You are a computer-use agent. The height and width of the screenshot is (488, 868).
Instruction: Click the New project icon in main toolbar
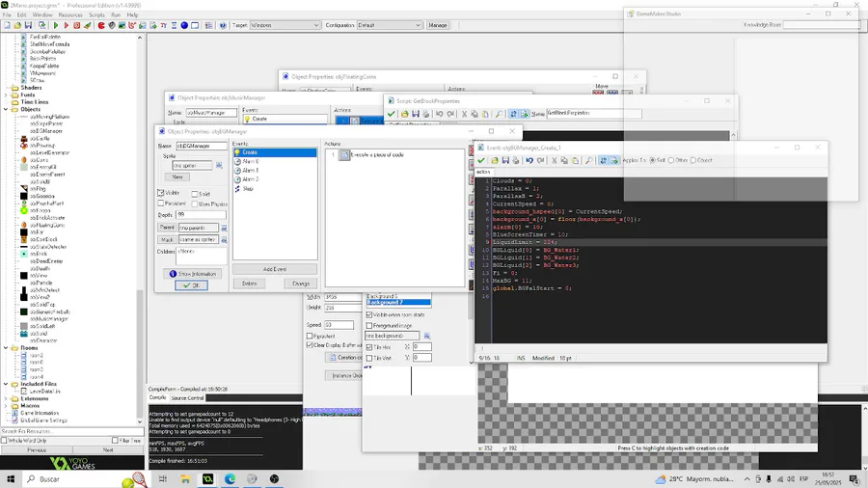click(7, 25)
